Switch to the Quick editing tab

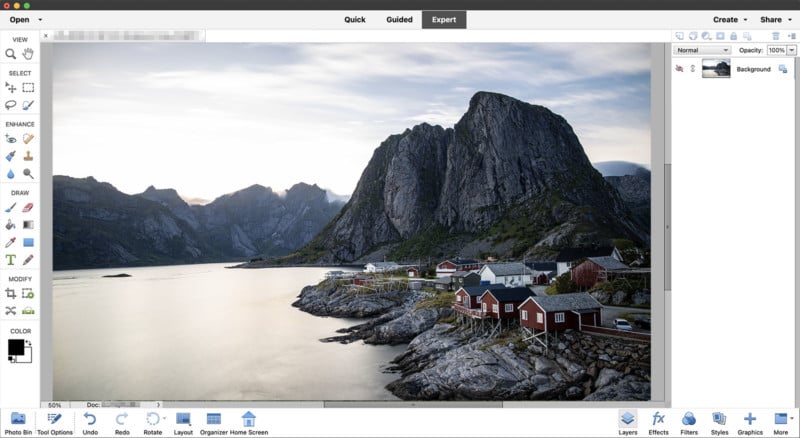pyautogui.click(x=355, y=19)
